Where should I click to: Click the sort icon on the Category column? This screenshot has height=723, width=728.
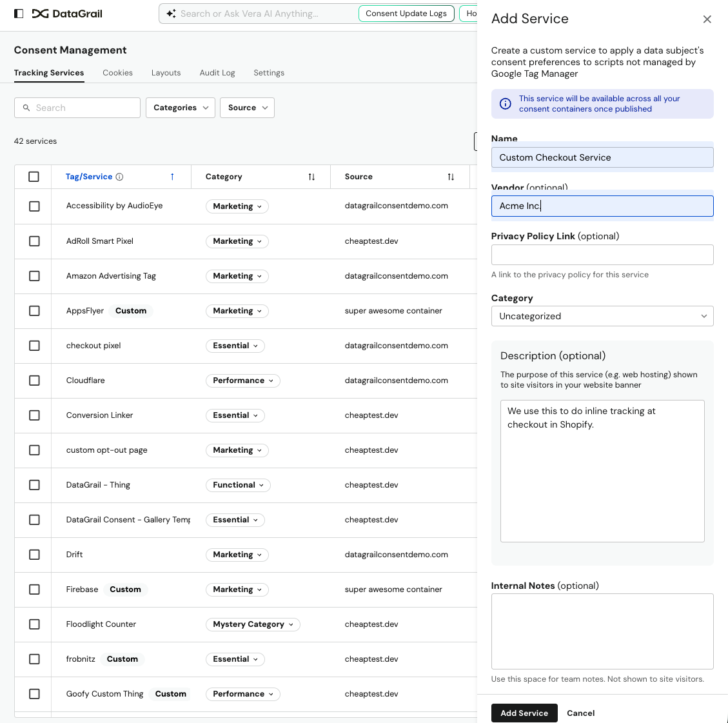point(311,176)
